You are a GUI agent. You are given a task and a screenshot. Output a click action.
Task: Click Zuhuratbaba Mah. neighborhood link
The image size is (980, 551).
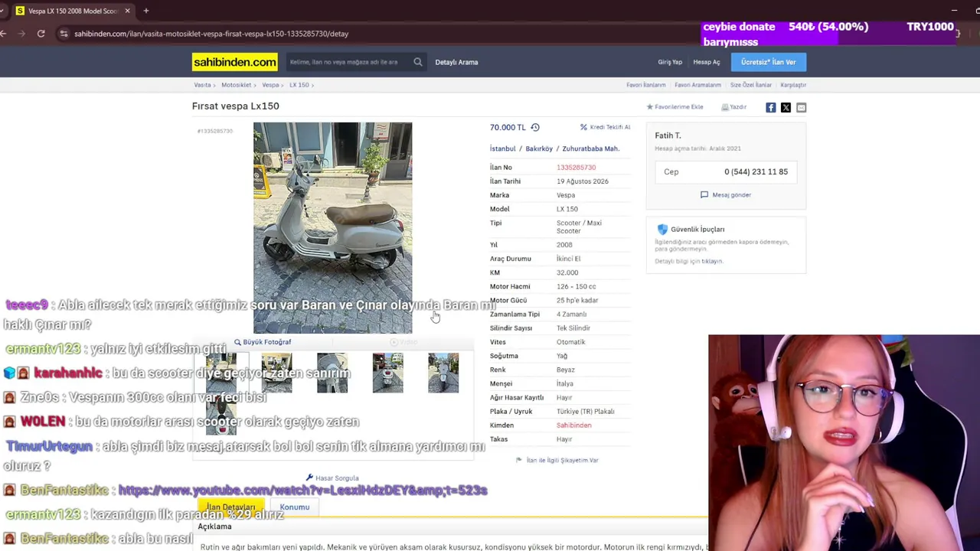(591, 148)
